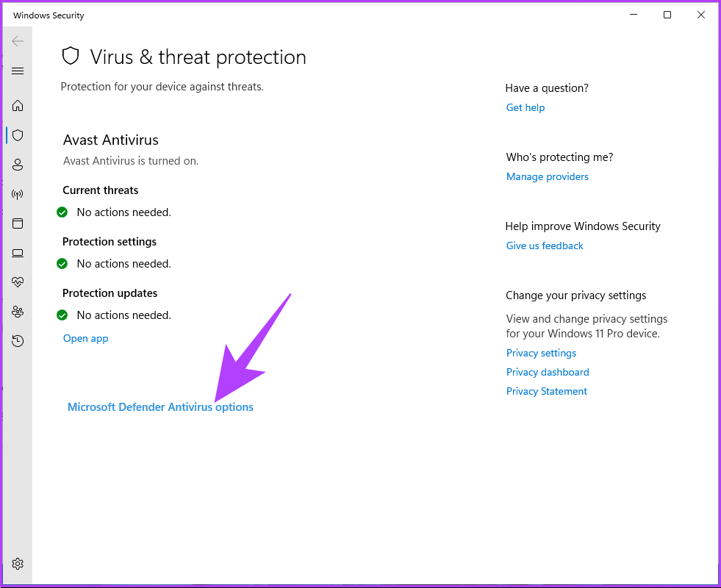Expand Microsoft Defender Antivirus options

click(160, 407)
